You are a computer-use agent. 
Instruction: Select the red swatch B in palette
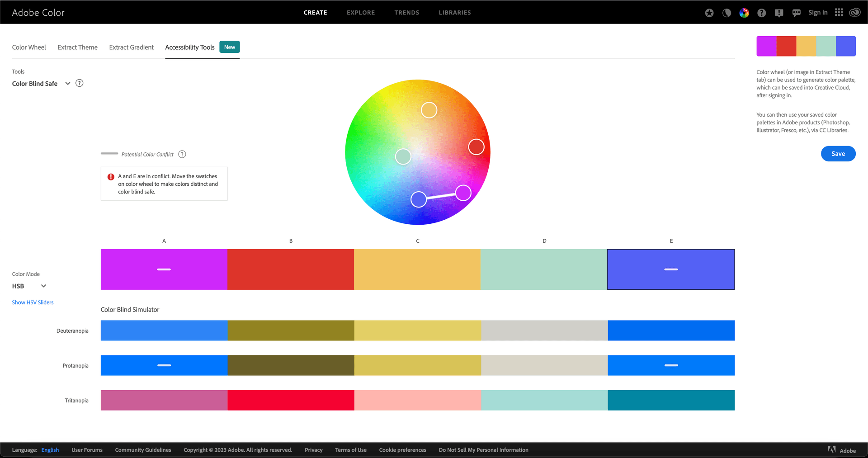[291, 269]
